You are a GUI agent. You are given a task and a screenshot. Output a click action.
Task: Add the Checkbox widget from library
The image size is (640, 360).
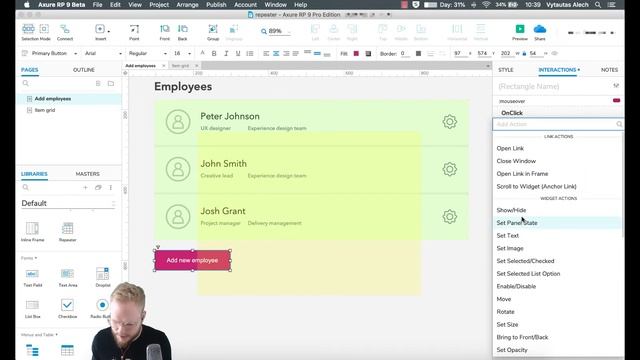click(x=67, y=308)
